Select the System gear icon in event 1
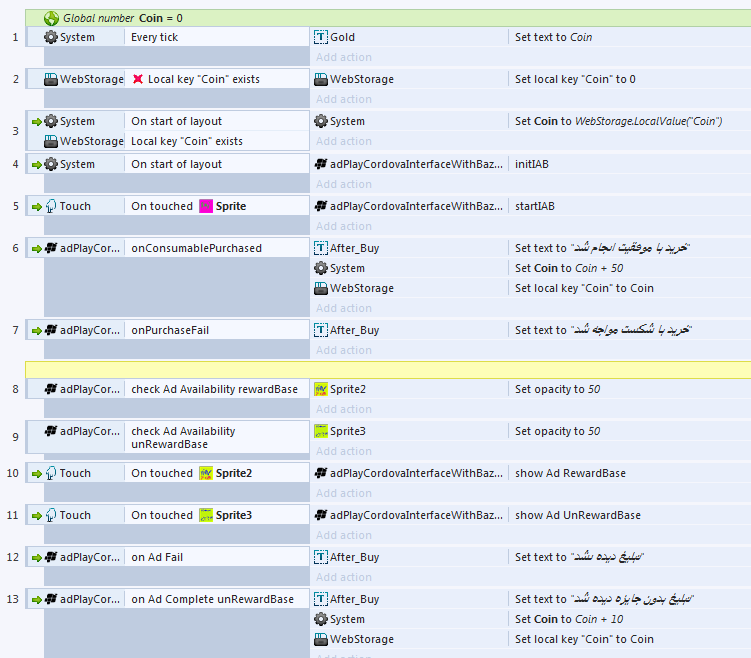This screenshot has width=751, height=658. coord(51,37)
